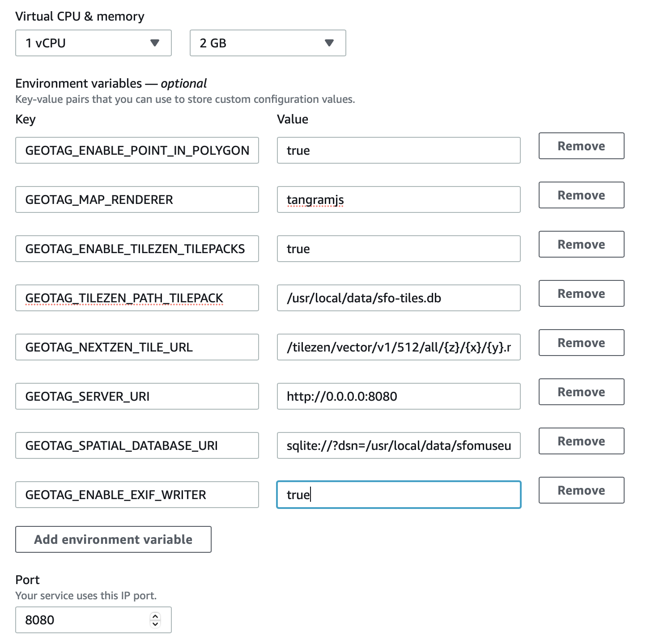Remove the GEOTAG_TILEZEN_PATH_TILEPACK variable
The width and height of the screenshot is (655, 644).
(x=581, y=293)
